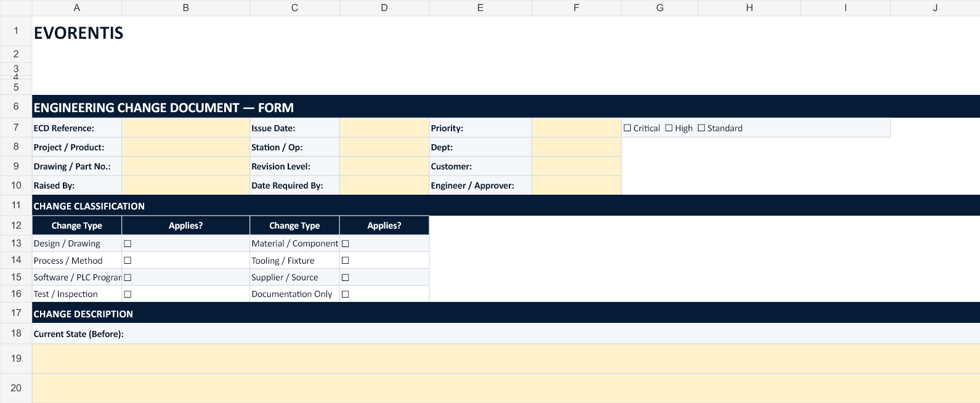
Task: Select the Dept input cell
Action: tap(577, 147)
